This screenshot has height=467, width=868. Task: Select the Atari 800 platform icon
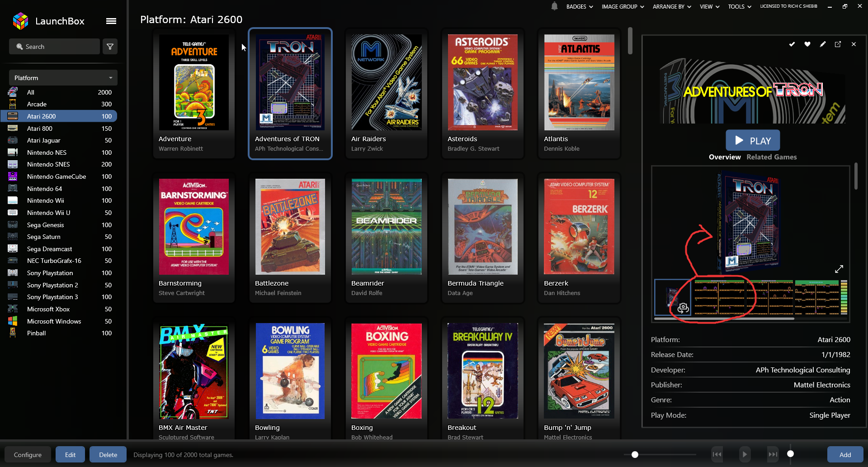(x=13, y=129)
